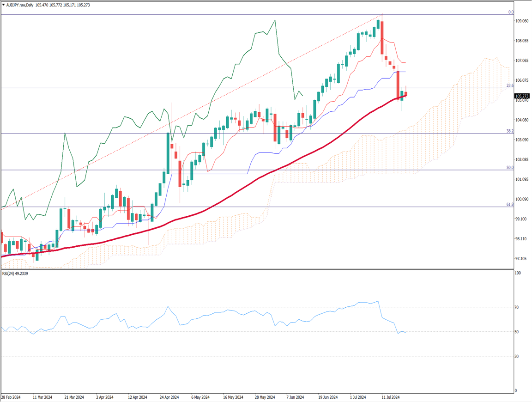Image resolution: width=532 pixels, height=402 pixels.
Task: Click the 109.060 price on the scale
Action: [522, 21]
